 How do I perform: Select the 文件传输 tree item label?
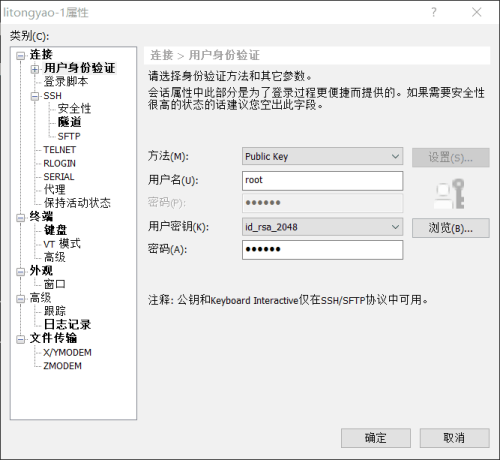tap(53, 338)
